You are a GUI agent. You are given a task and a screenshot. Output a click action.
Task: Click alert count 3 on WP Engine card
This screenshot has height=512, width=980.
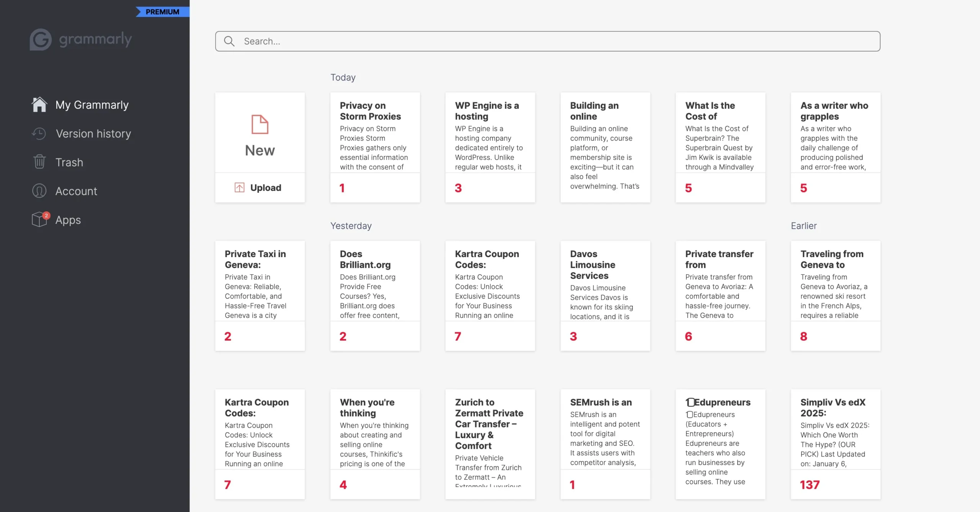coord(458,188)
